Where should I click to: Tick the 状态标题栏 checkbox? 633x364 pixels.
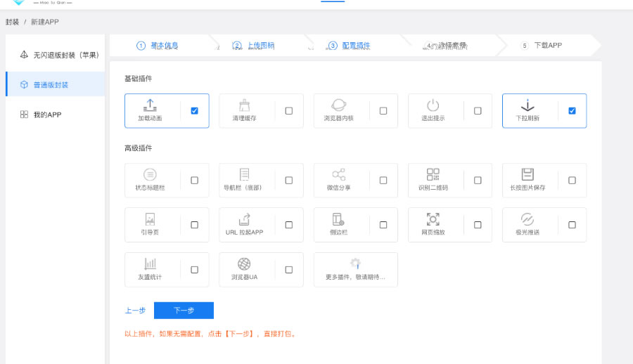point(194,180)
